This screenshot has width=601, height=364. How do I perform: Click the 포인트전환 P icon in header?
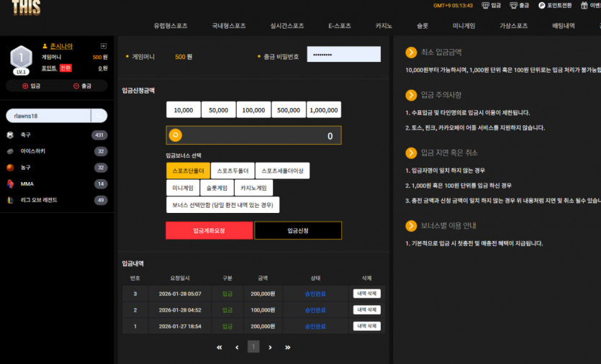click(x=541, y=5)
